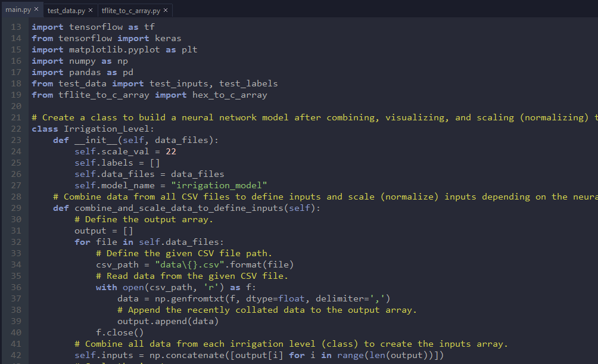Click line number 13 to set a breakpoint
The image size is (598, 364).
15,26
